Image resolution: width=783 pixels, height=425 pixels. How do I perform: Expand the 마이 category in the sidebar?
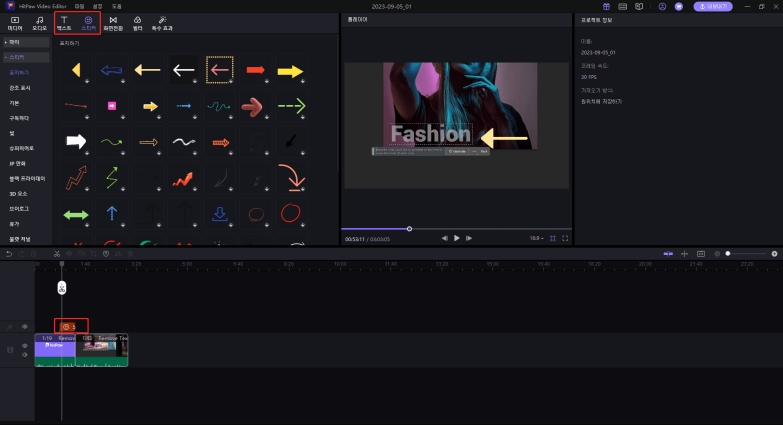click(15, 42)
